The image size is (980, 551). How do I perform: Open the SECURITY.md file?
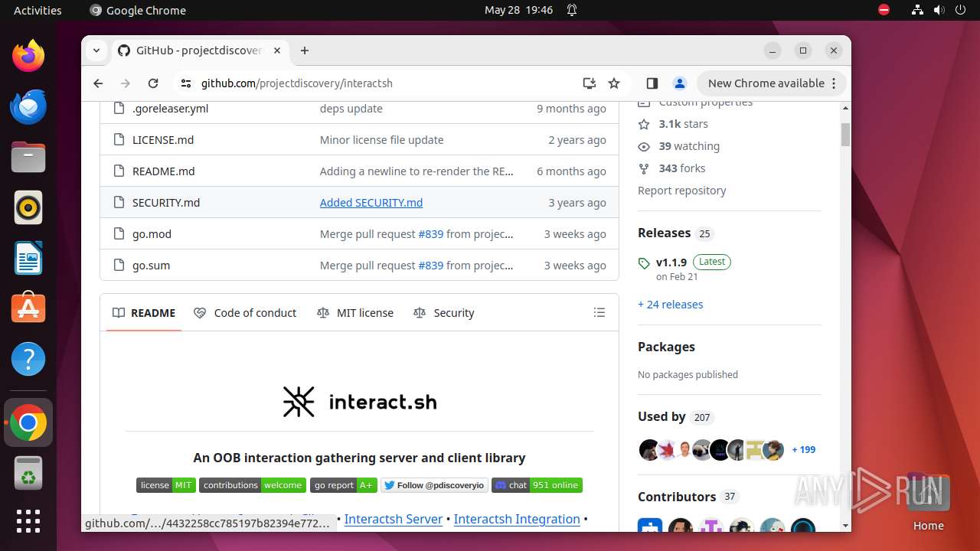pyautogui.click(x=166, y=203)
